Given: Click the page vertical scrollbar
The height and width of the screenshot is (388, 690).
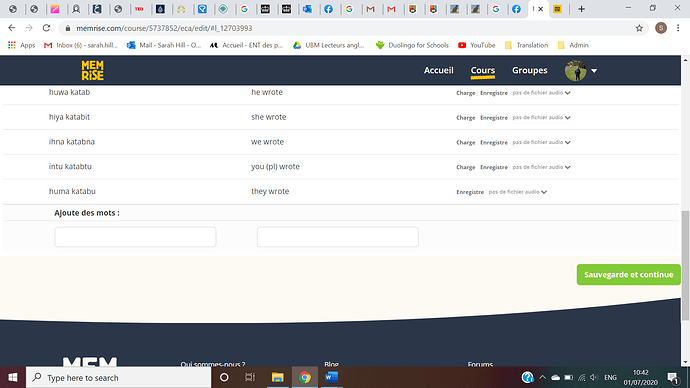Looking at the screenshot, I should pyautogui.click(x=685, y=266).
